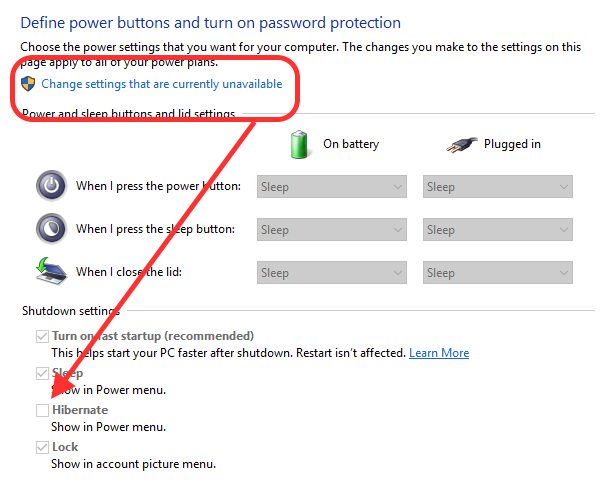
Task: Click the power button icon
Action: (x=52, y=186)
